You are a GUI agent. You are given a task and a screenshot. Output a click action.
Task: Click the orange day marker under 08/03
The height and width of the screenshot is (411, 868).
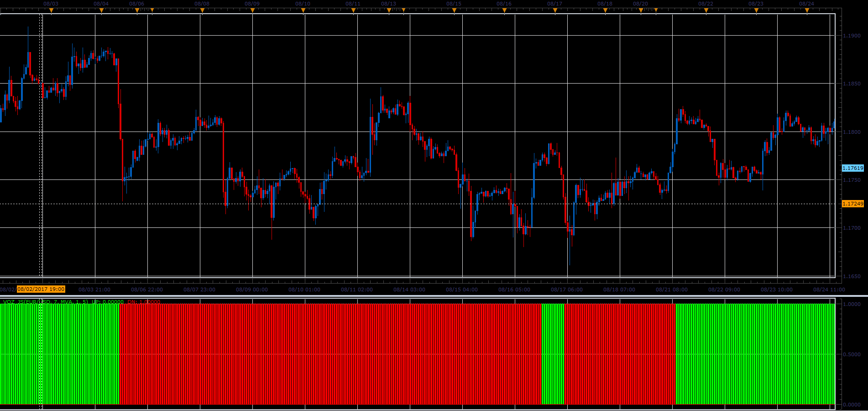tap(51, 10)
